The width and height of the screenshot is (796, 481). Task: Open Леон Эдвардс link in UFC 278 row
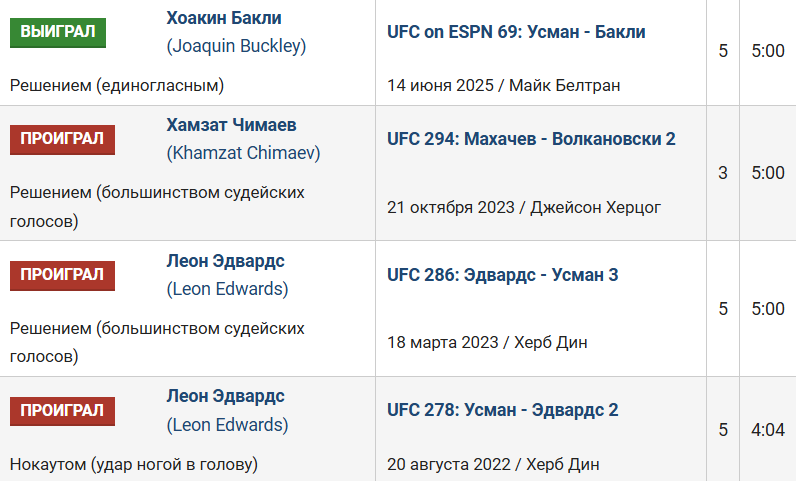pos(225,396)
